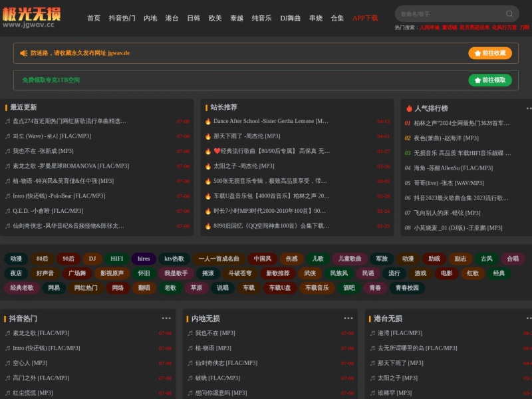Open song 파도 (Wave) -로시 [FLAC/MP3]

tap(52, 136)
